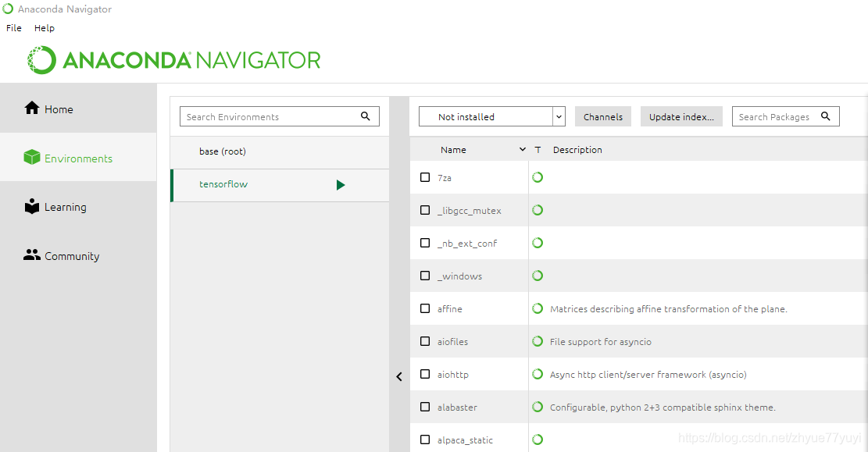Click the package type icon for aiohttp
The width and height of the screenshot is (868, 452).
tap(538, 374)
